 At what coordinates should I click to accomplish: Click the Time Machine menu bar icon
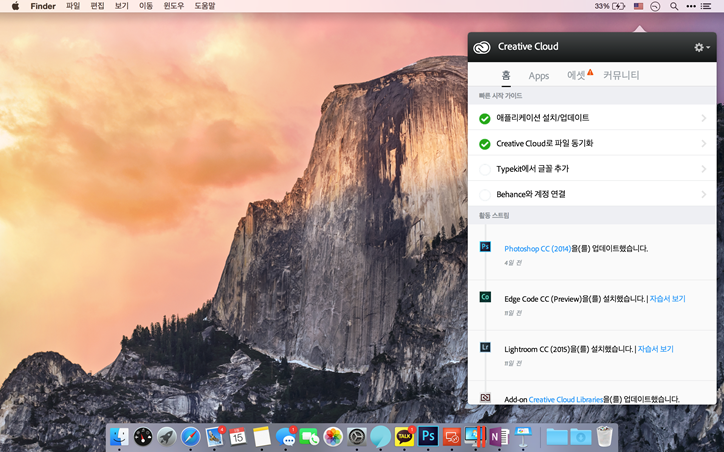pyautogui.click(x=655, y=6)
